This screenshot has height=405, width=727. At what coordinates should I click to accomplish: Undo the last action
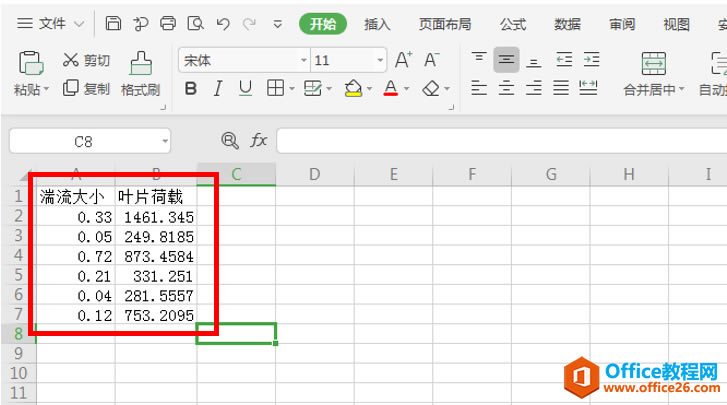[x=223, y=24]
